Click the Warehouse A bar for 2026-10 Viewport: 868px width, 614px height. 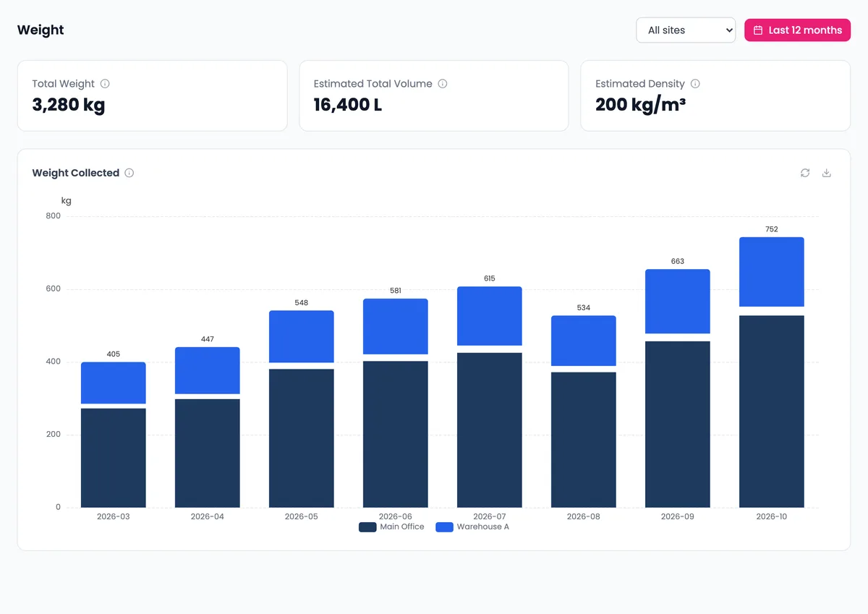click(x=772, y=272)
